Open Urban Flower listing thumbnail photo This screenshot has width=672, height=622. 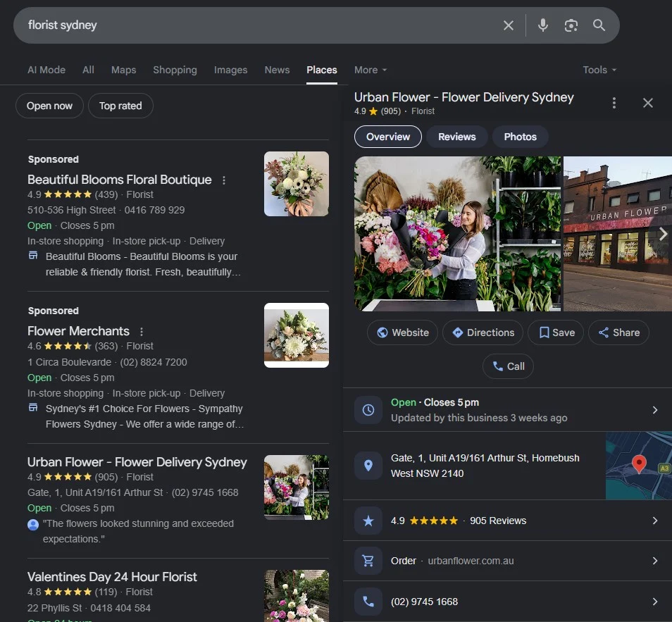[297, 487]
